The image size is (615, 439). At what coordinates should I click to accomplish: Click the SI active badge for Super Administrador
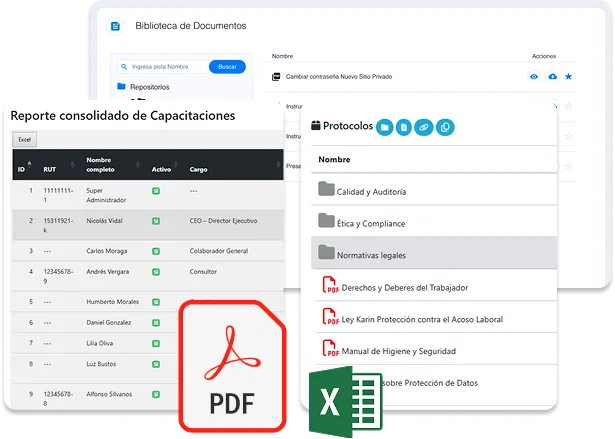tap(156, 191)
